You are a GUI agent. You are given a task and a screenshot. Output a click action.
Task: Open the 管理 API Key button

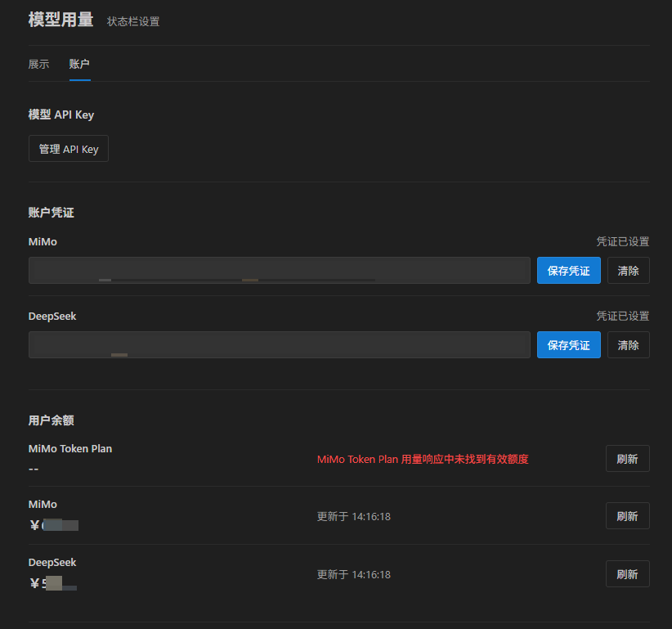tap(69, 149)
